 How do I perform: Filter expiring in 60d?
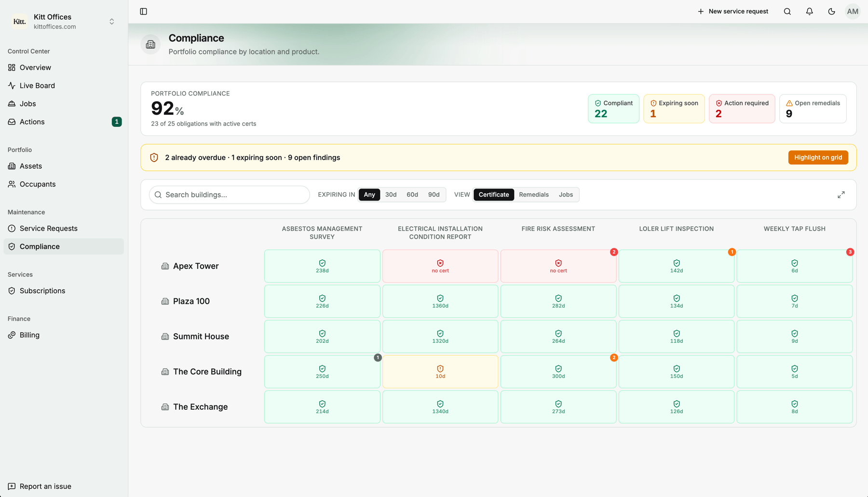[412, 195]
